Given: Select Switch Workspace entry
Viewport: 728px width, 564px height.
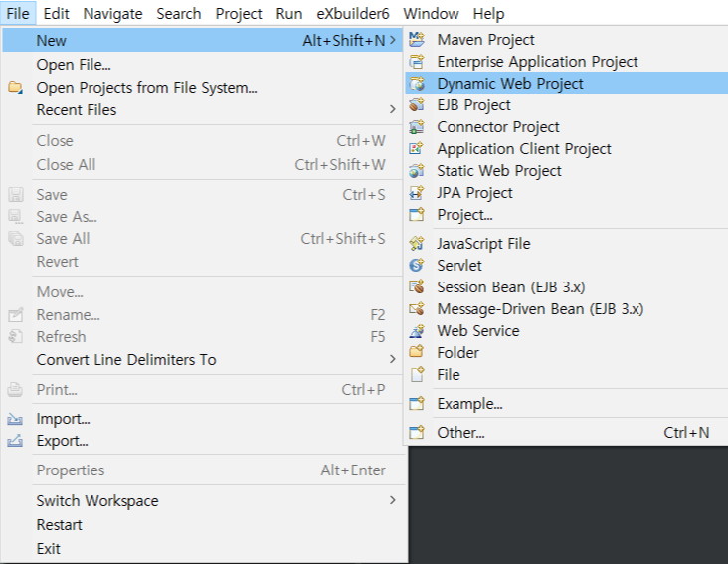Looking at the screenshot, I should pos(203,501).
